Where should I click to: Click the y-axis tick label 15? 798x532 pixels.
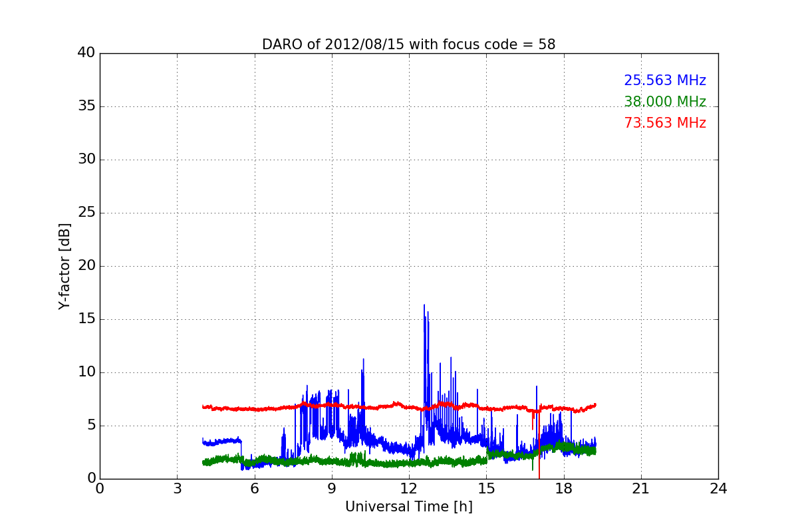pyautogui.click(x=86, y=319)
